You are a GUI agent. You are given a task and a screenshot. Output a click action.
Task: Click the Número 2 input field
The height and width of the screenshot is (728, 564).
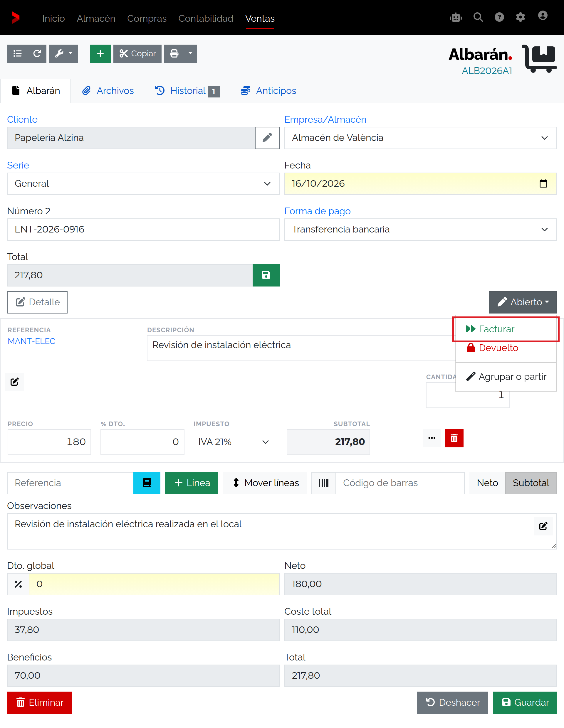(143, 229)
